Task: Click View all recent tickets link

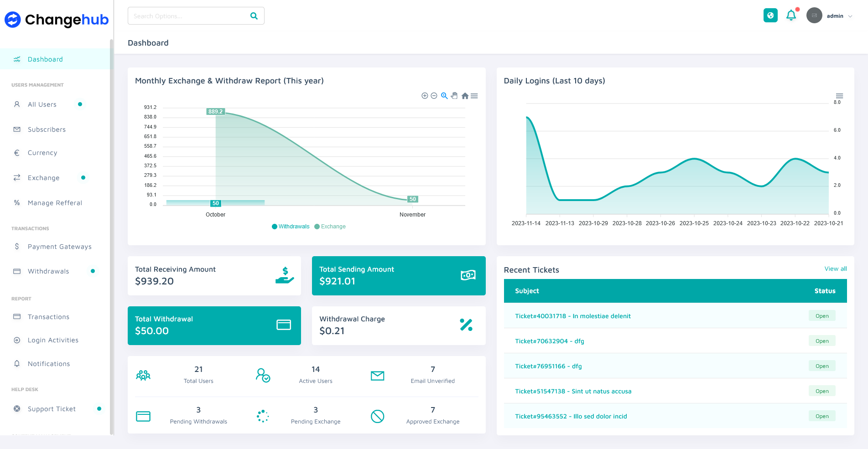Action: 835,269
